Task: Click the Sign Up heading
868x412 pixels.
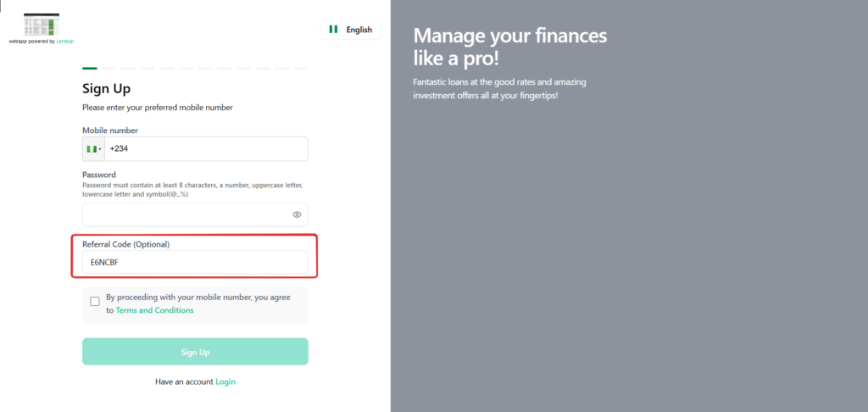Action: pyautogui.click(x=106, y=88)
